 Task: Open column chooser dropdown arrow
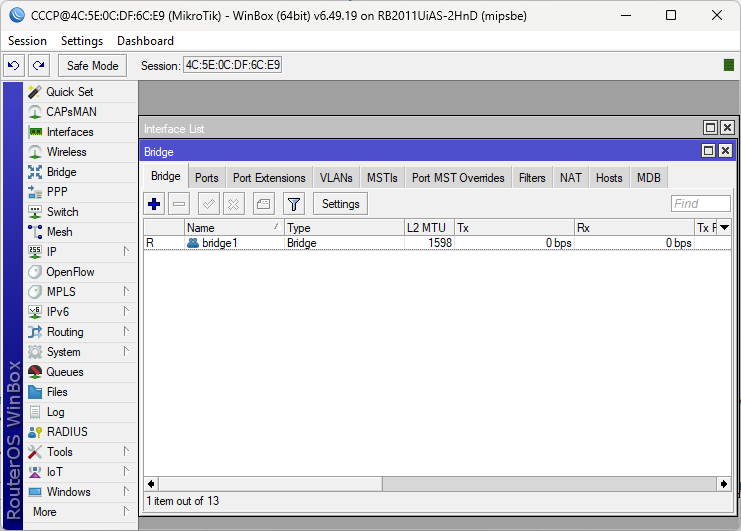[x=724, y=228]
